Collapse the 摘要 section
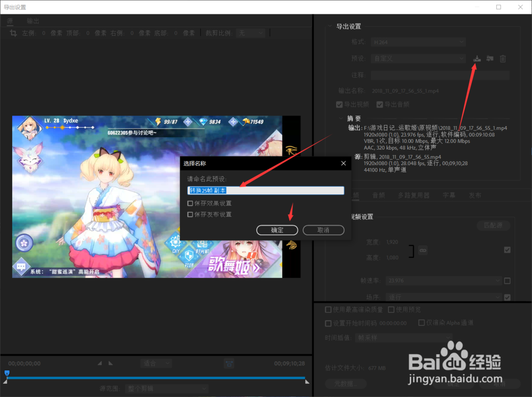The image size is (532, 397). tap(340, 119)
